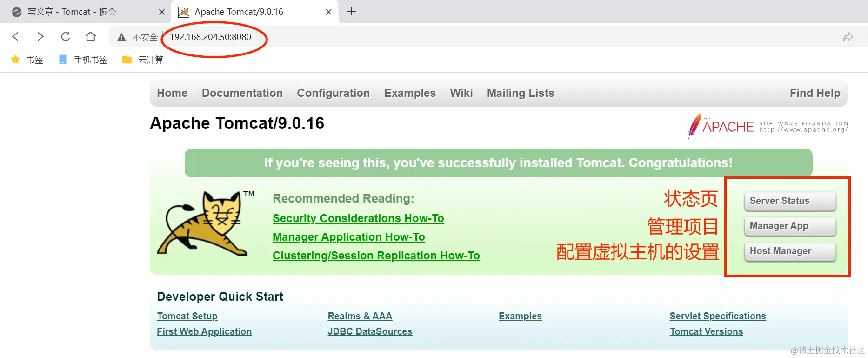Screen dimensions: 868x358
Task: Open the Examples item in the Tomcat navigation bar
Action: click(410, 93)
